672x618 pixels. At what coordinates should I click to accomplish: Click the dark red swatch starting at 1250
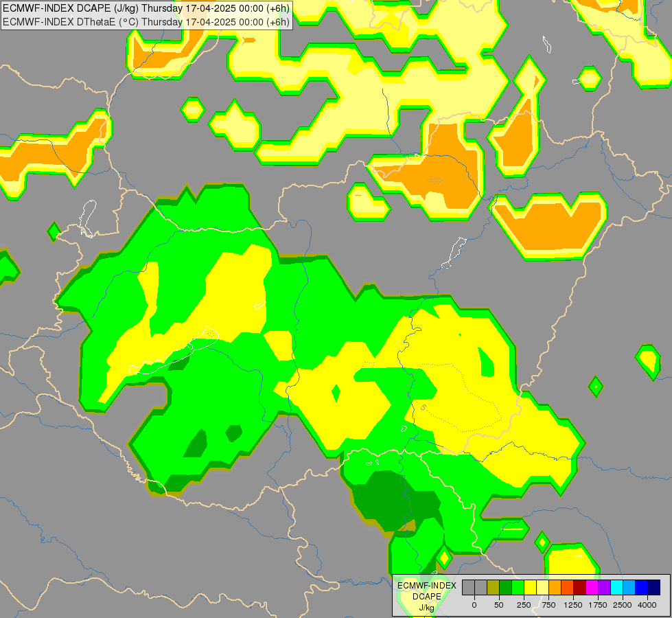pyautogui.click(x=580, y=588)
